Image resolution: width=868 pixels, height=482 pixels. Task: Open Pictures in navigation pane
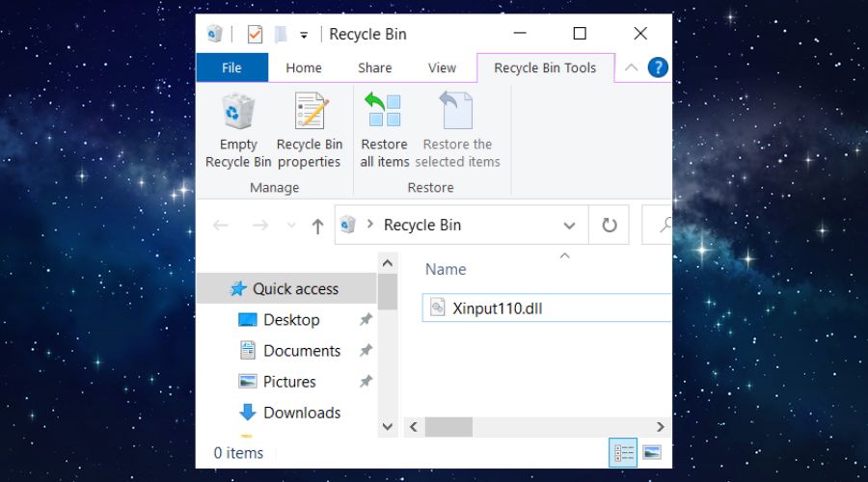coord(289,382)
